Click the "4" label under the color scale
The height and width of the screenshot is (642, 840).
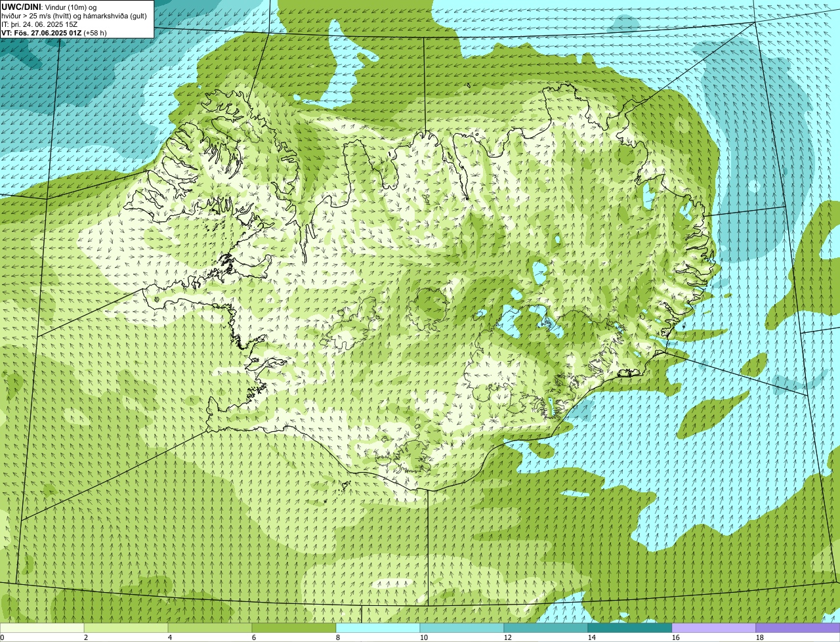point(170,637)
